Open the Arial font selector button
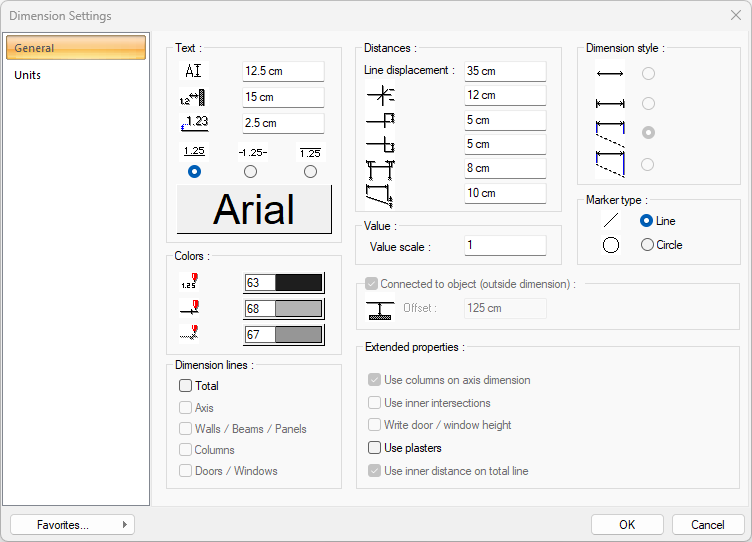752x542 pixels. [x=254, y=210]
